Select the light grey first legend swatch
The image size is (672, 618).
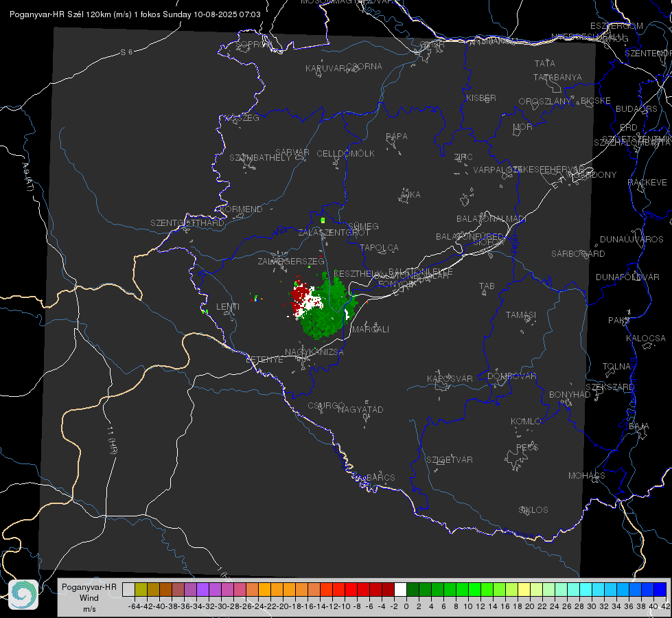coord(128,590)
